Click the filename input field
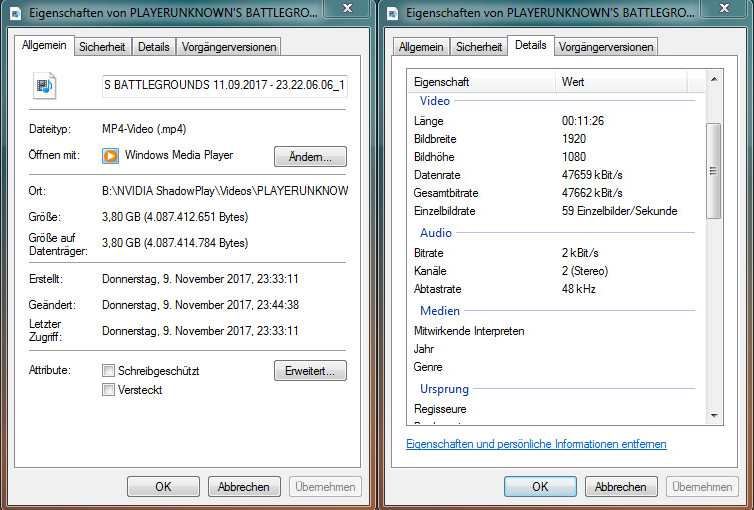The image size is (754, 510). click(x=225, y=86)
